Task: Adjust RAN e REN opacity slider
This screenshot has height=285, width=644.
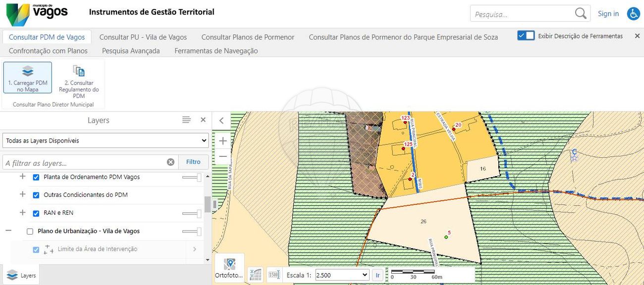Action: pyautogui.click(x=192, y=213)
